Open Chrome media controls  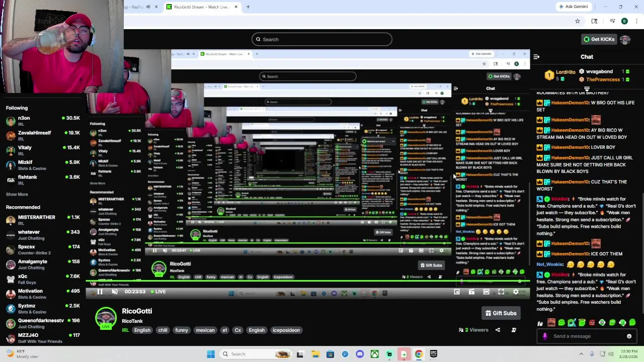click(612, 21)
